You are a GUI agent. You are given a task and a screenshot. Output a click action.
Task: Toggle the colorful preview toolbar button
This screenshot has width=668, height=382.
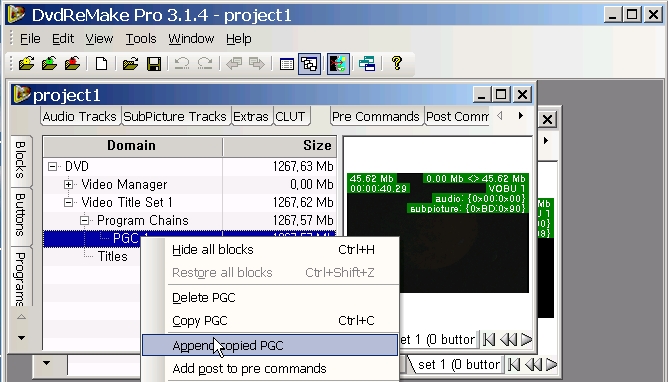tap(338, 64)
